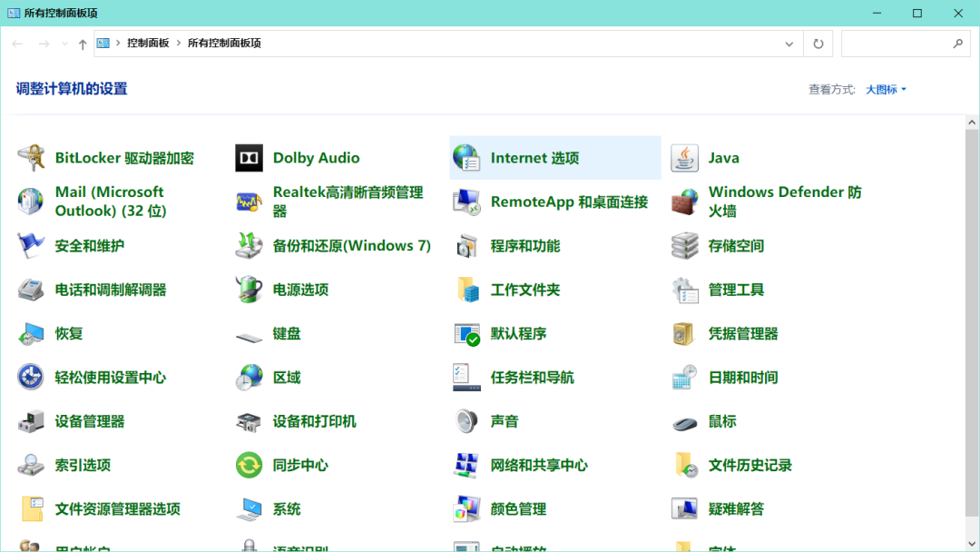Open 凭据管理器 safe icon
This screenshot has height=552, width=980.
[684, 333]
